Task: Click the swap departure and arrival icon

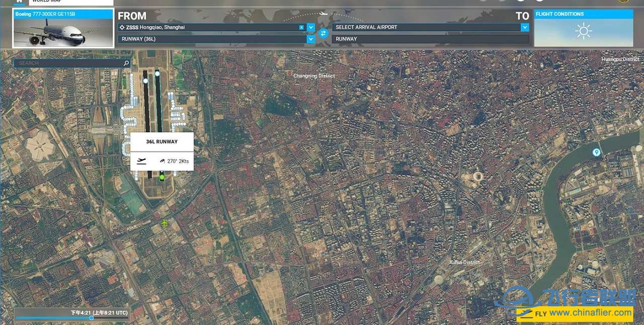Action: tap(324, 33)
